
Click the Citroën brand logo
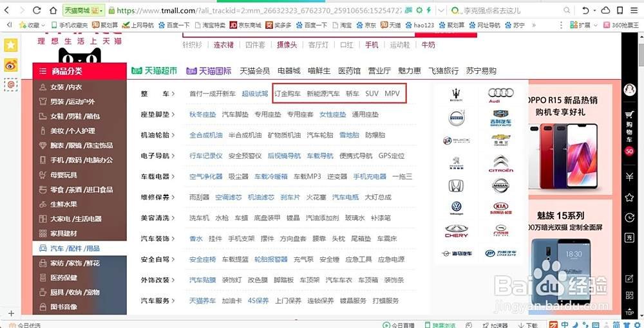500,163
